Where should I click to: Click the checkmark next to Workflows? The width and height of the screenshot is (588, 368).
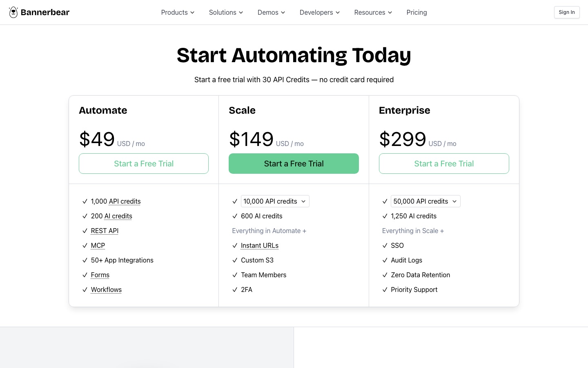[x=85, y=289]
